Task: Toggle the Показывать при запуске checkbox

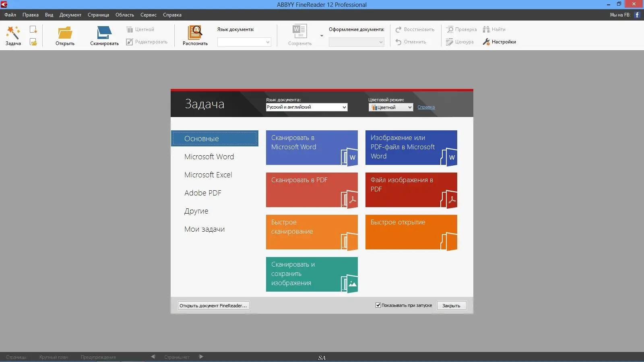Action: click(378, 305)
